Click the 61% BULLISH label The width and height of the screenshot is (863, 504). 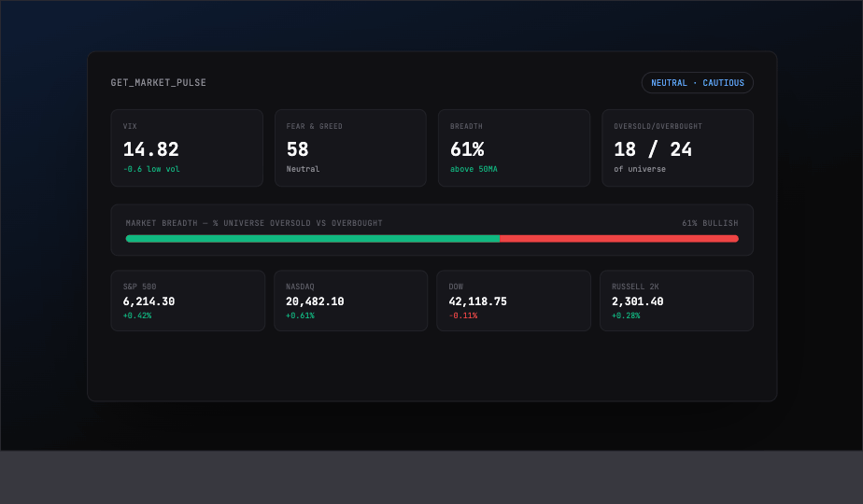pyautogui.click(x=710, y=223)
